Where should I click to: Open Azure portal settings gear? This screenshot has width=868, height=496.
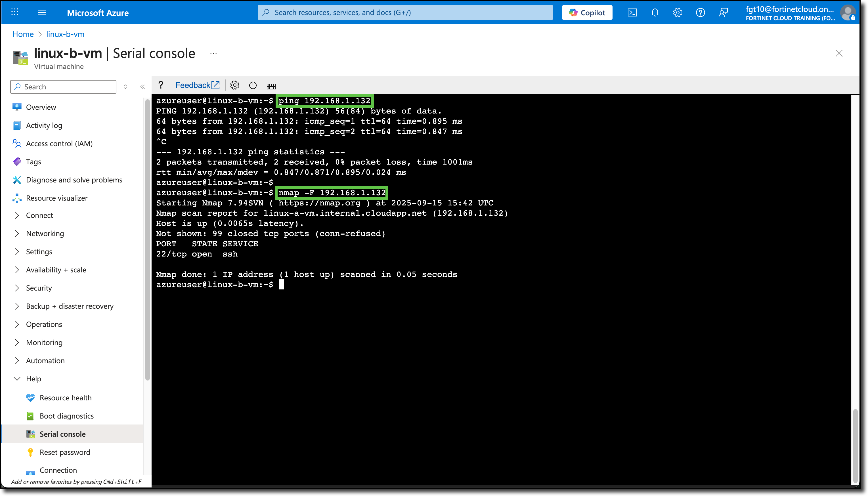point(678,12)
